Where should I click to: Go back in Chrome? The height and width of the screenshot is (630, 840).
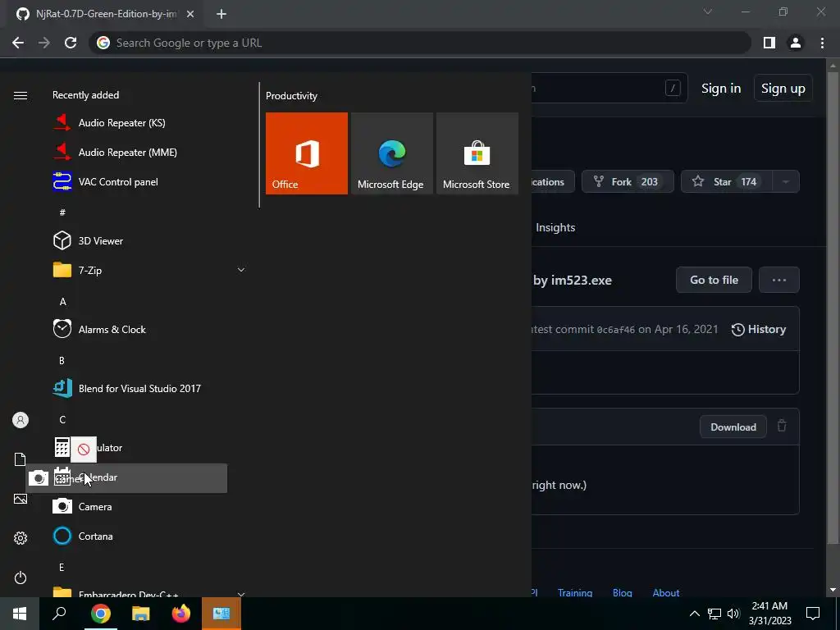tap(18, 43)
